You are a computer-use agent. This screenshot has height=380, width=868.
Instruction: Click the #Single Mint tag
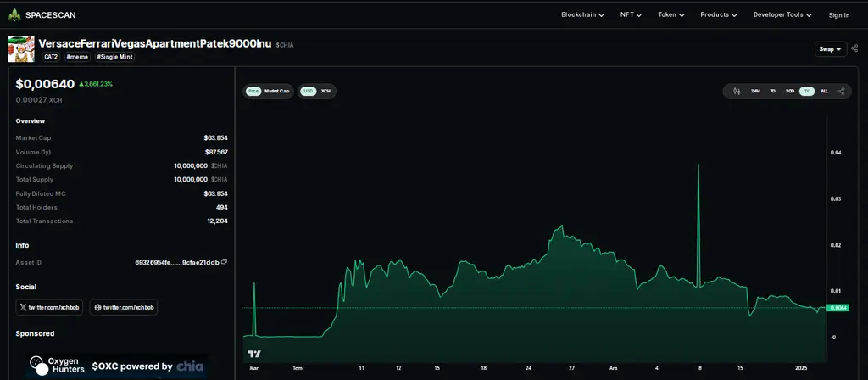pos(114,57)
